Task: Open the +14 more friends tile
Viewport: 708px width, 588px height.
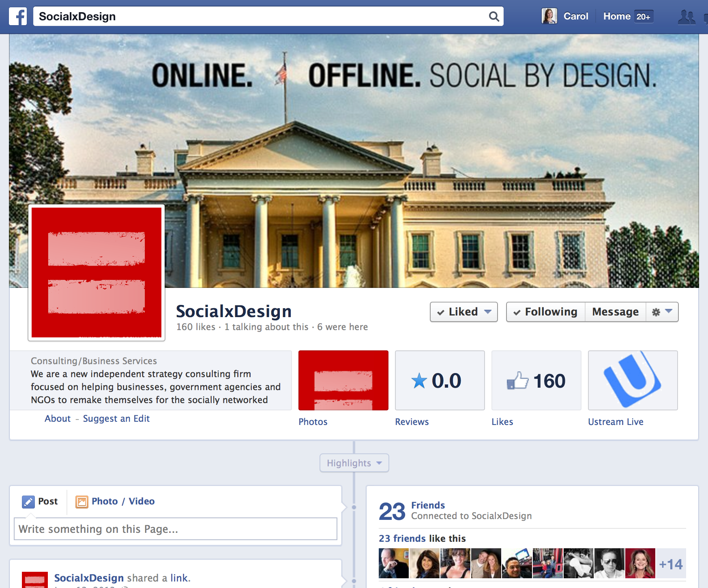Action: (x=671, y=563)
